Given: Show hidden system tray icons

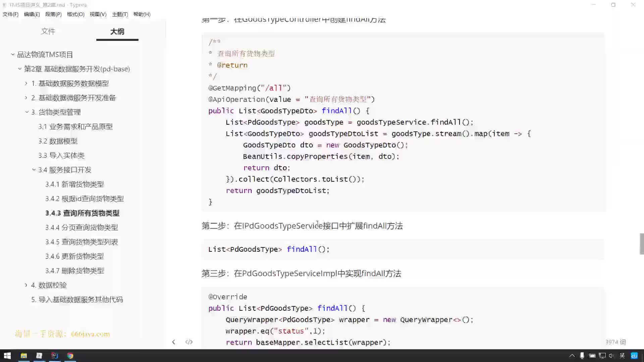Looking at the screenshot, I should 572,356.
